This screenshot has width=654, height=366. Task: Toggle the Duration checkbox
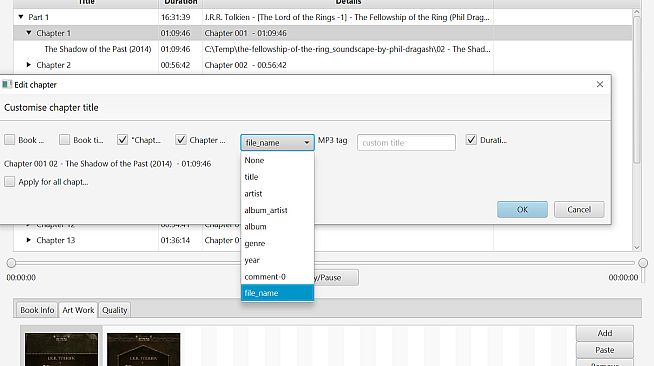(x=471, y=140)
